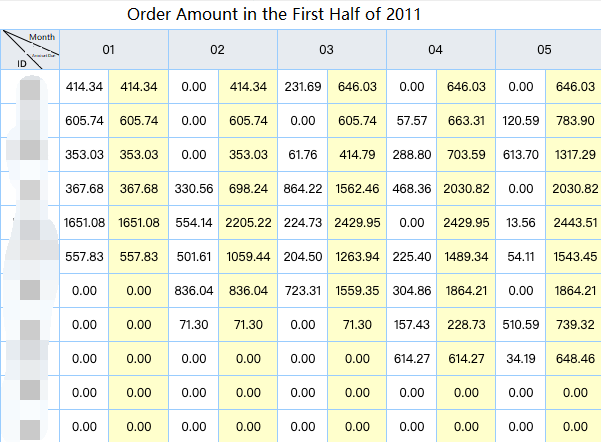Click the month 03 column header
This screenshot has width=601, height=442.
tap(327, 49)
